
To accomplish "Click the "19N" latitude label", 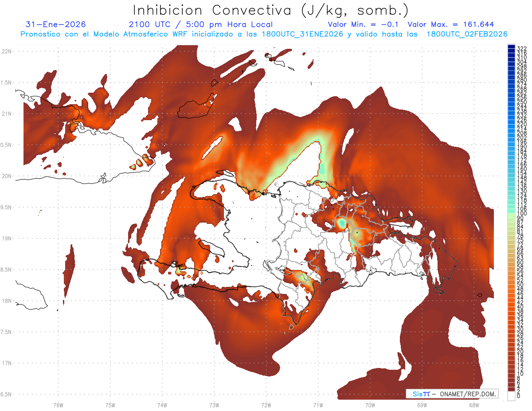I will point(7,239).
